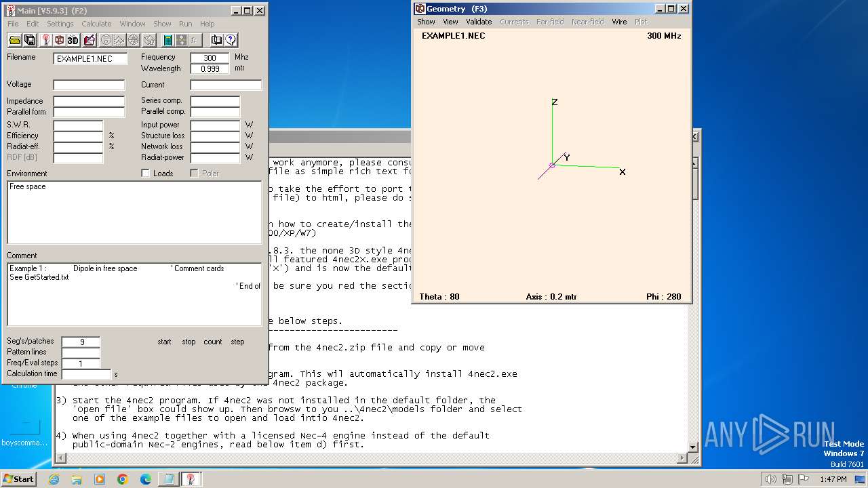
Task: Click the grayed line chart pattern icon
Action: point(119,40)
